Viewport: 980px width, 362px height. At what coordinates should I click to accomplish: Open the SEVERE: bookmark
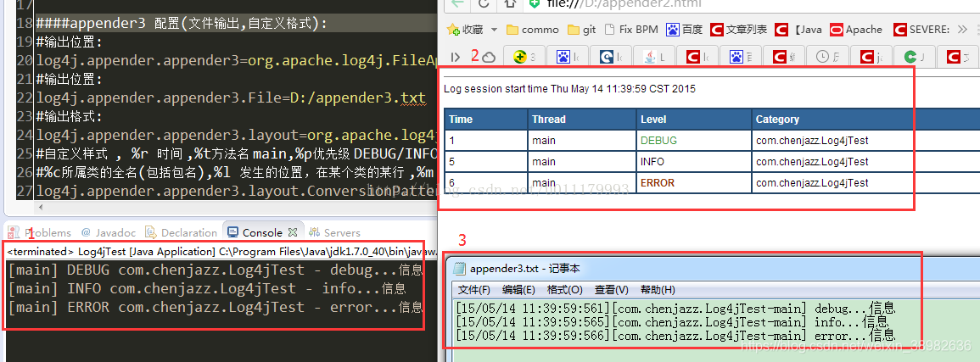(921, 30)
